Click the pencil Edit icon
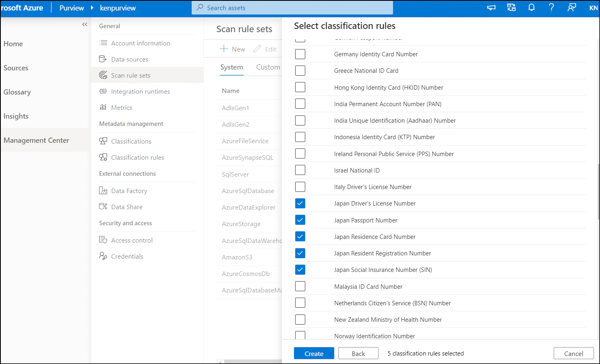 [257, 49]
